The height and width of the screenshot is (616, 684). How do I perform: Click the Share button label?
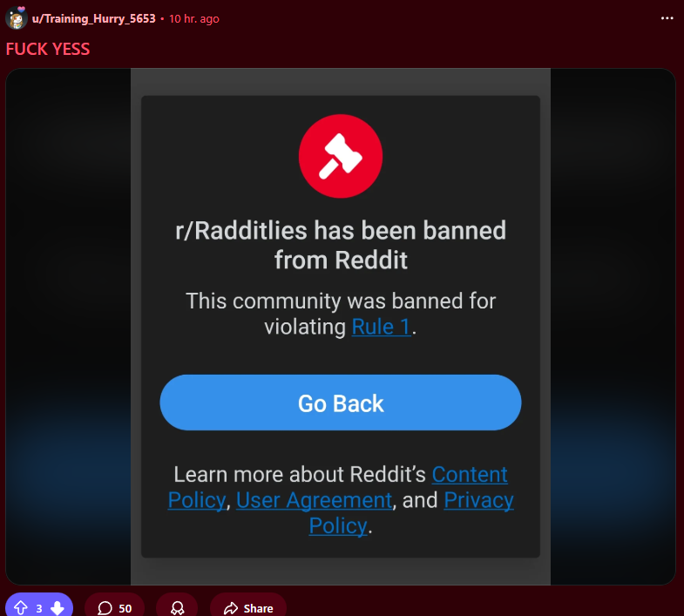point(258,608)
